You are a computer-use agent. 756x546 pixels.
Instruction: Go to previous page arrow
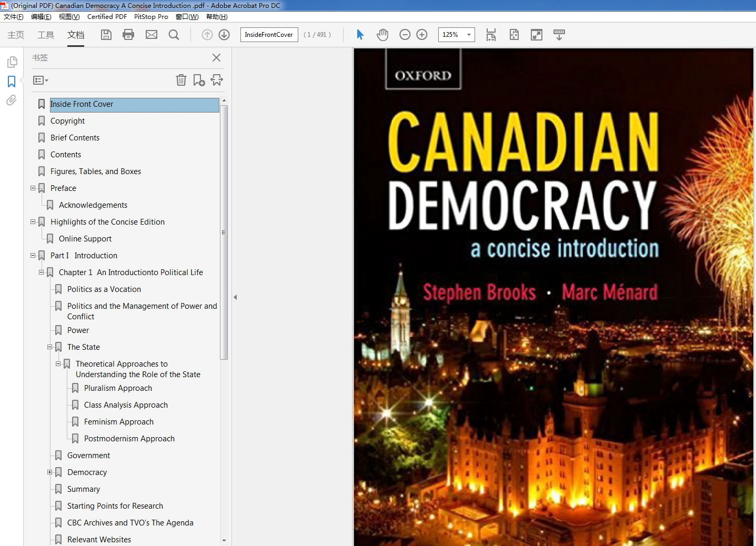[207, 35]
